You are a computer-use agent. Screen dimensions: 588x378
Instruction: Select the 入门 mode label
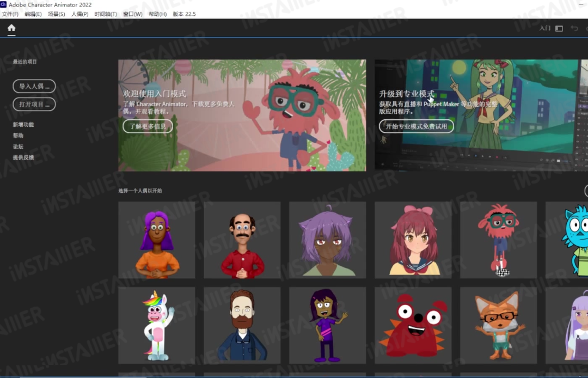544,28
